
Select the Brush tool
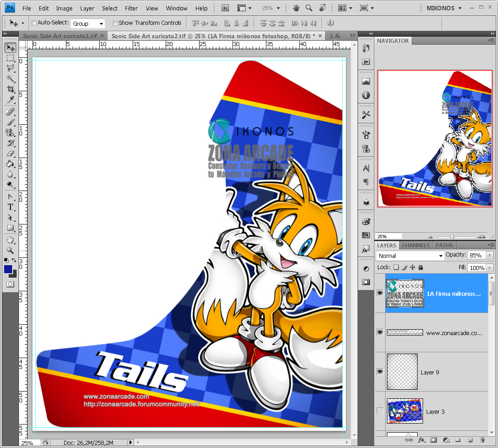click(x=10, y=122)
